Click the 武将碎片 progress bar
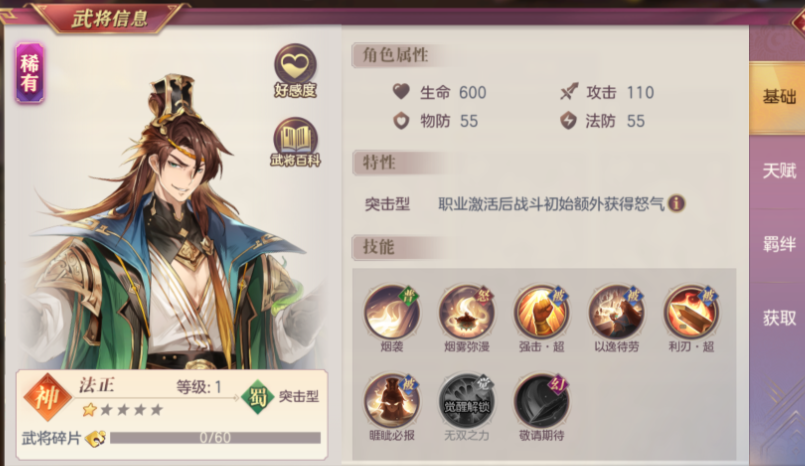Screen dimensions: 805x466 (x=215, y=438)
